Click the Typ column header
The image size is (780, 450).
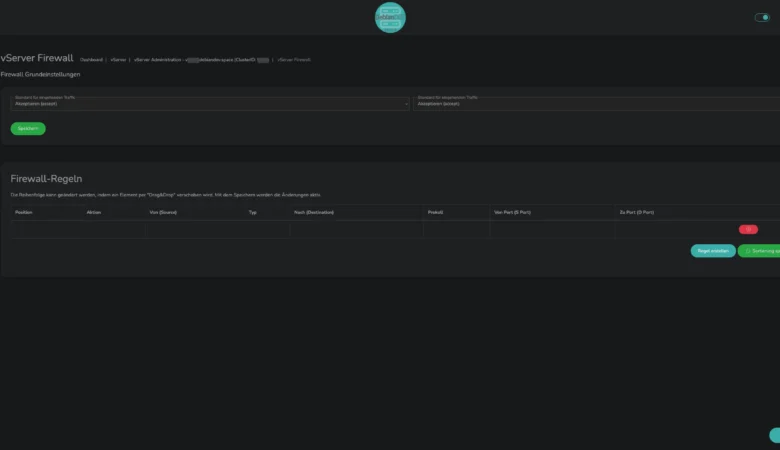[253, 212]
